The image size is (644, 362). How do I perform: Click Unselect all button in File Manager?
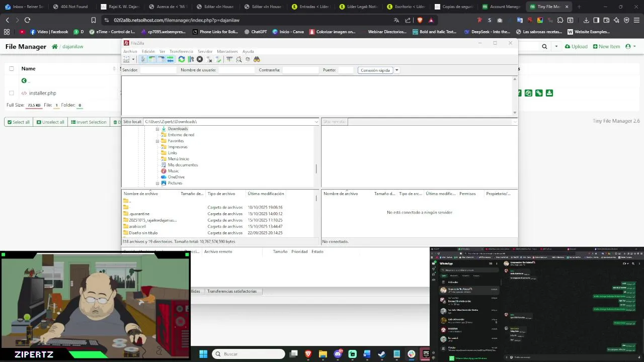[50, 122]
